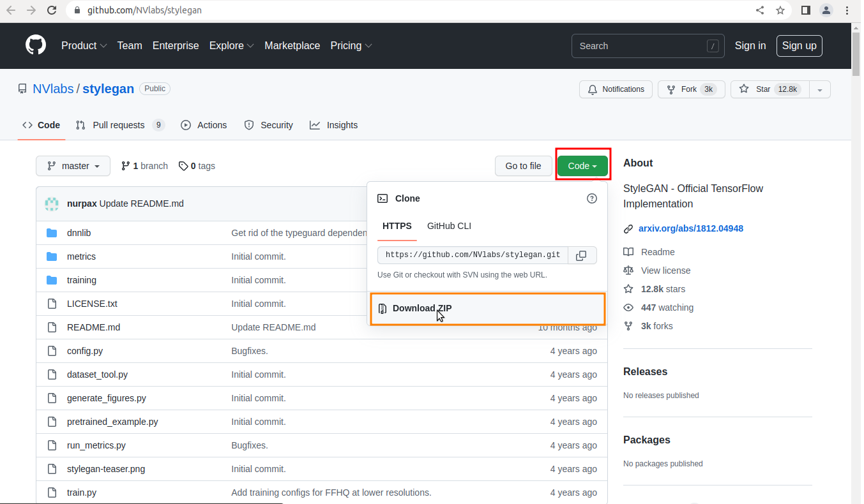Screen dimensions: 864x504
Task: Copy the HTTPS clone URL
Action: [x=581, y=255]
